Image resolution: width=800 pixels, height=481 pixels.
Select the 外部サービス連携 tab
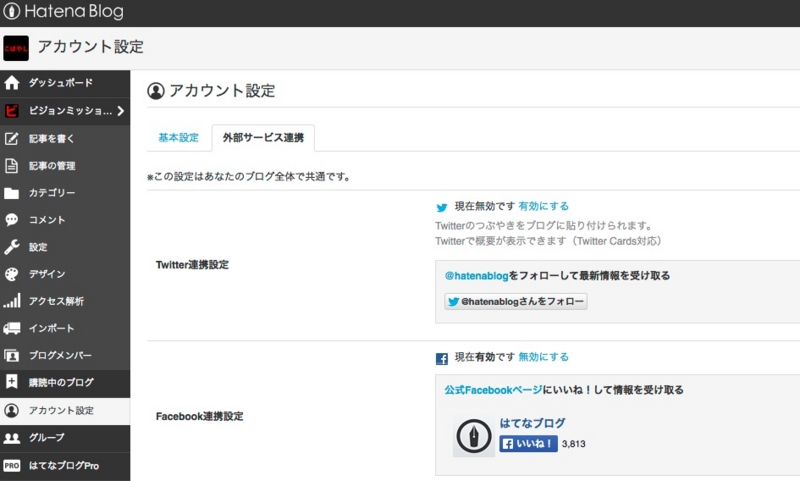263,137
